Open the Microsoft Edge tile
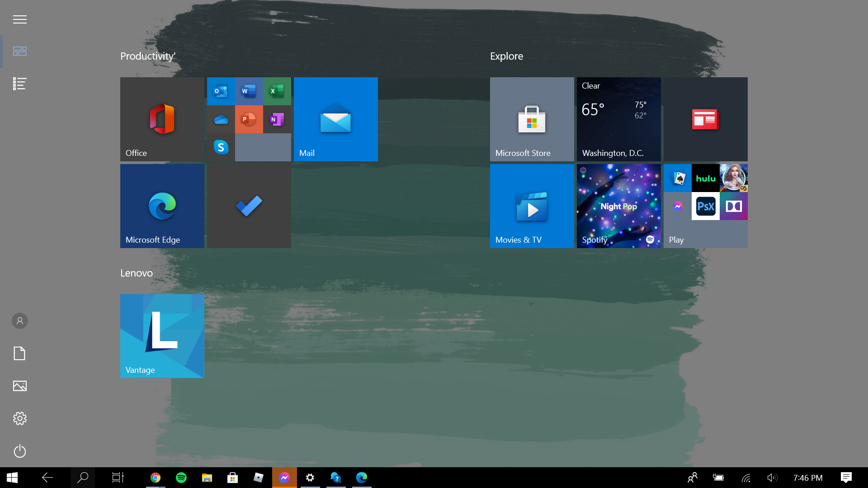The height and width of the screenshot is (488, 868). [x=162, y=206]
